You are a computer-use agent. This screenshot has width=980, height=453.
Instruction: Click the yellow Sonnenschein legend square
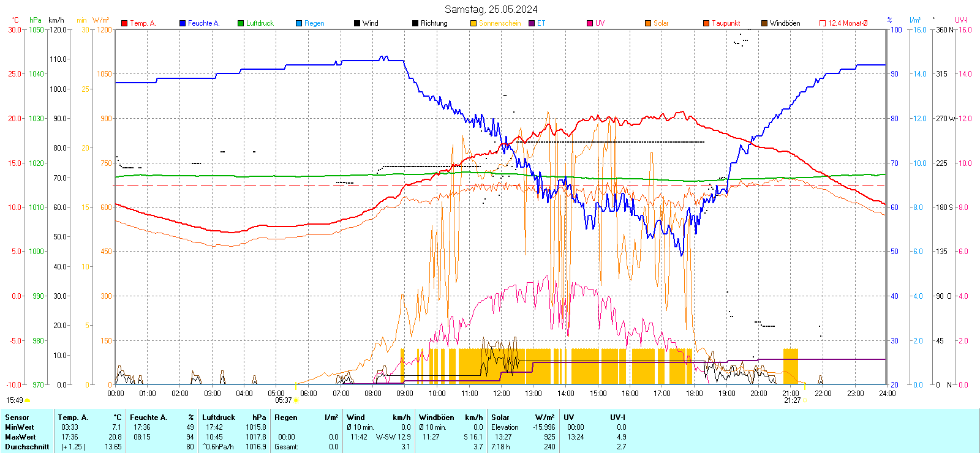473,23
